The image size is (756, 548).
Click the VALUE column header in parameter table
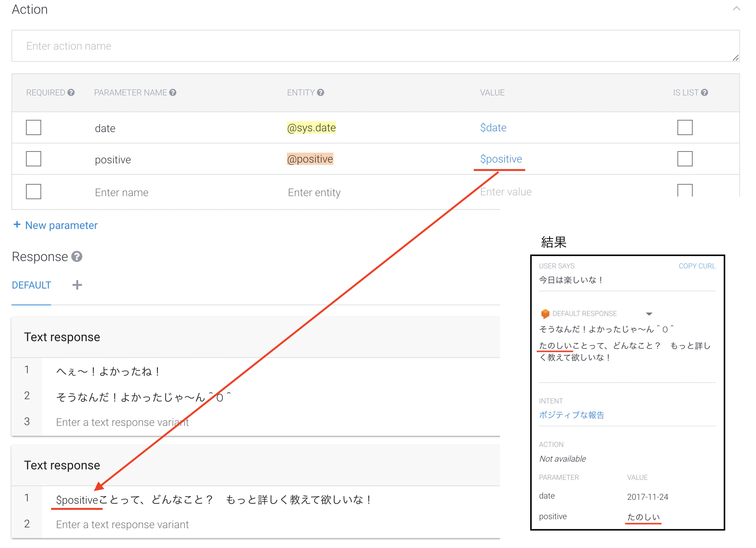[492, 92]
